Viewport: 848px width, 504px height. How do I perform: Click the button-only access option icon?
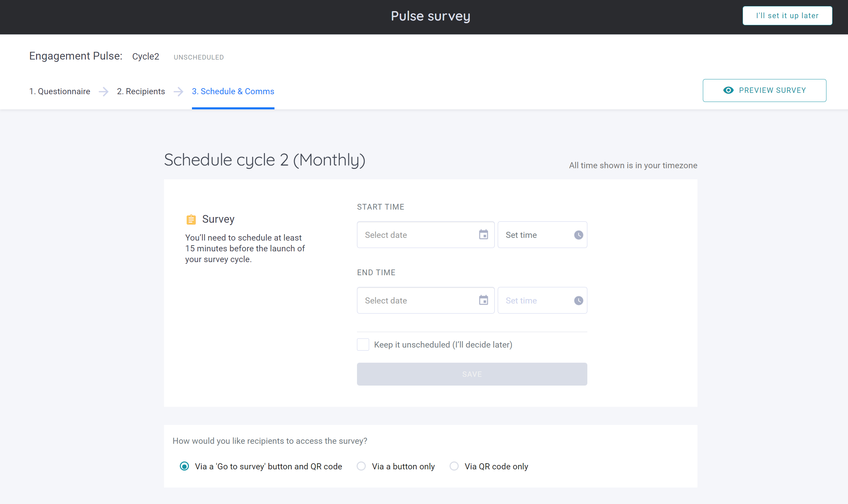[361, 466]
